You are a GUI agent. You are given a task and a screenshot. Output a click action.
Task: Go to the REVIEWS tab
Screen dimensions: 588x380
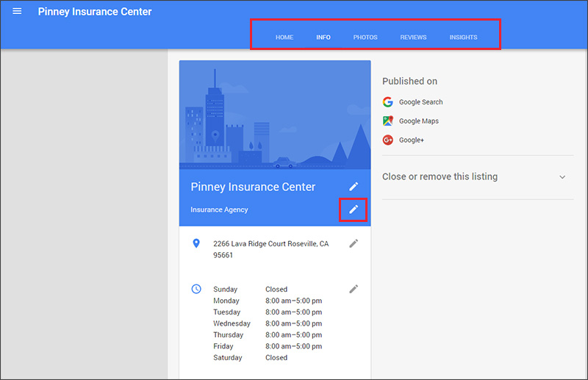[413, 37]
